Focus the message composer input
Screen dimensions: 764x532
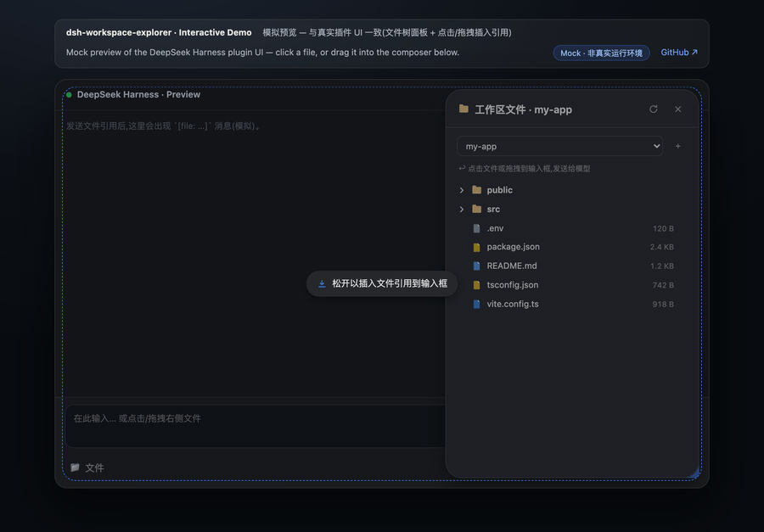(256, 426)
